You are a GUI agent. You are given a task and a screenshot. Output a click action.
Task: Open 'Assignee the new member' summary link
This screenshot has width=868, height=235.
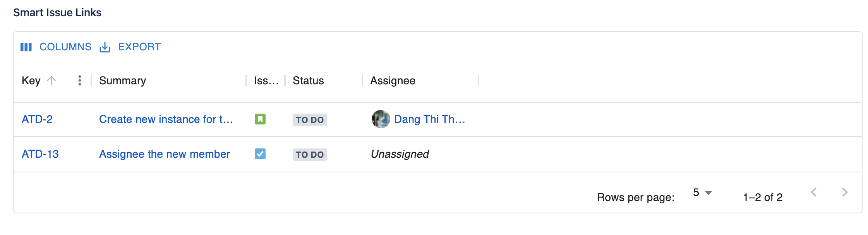point(165,154)
